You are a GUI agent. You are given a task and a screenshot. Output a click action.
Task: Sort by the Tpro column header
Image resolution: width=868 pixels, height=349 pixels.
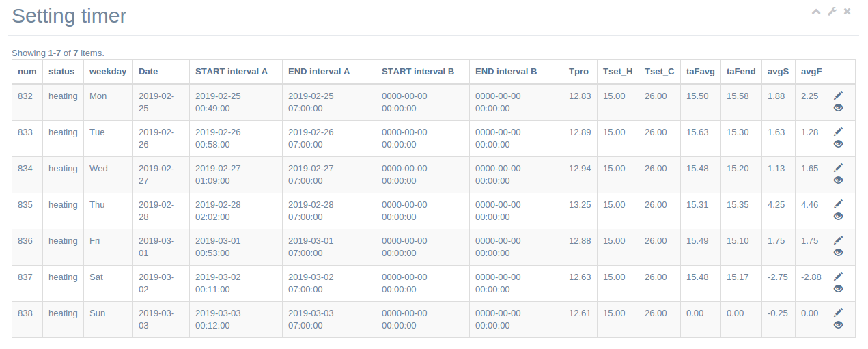click(578, 71)
